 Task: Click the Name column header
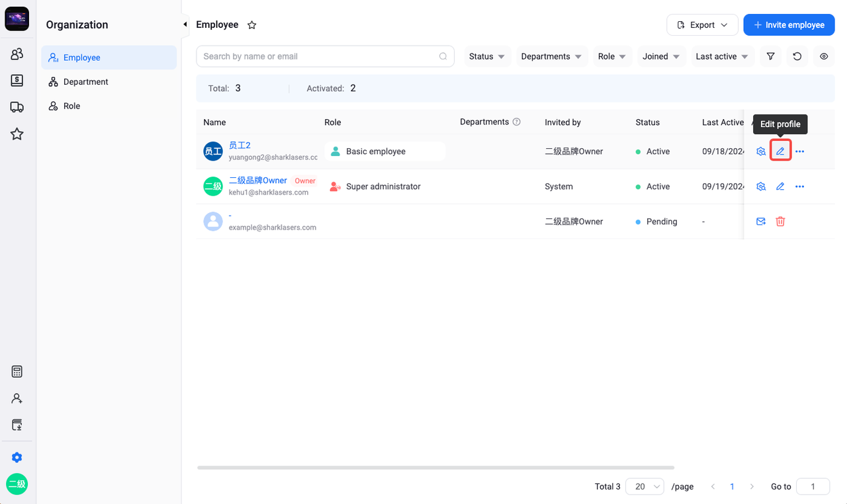coord(214,122)
